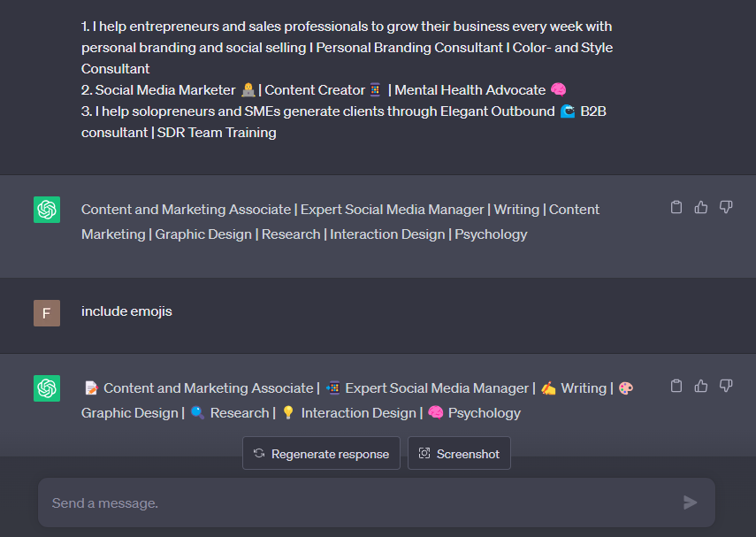Click the memo emoji before Content and Marketing
Image resolution: width=756 pixels, height=537 pixels.
pyautogui.click(x=91, y=388)
